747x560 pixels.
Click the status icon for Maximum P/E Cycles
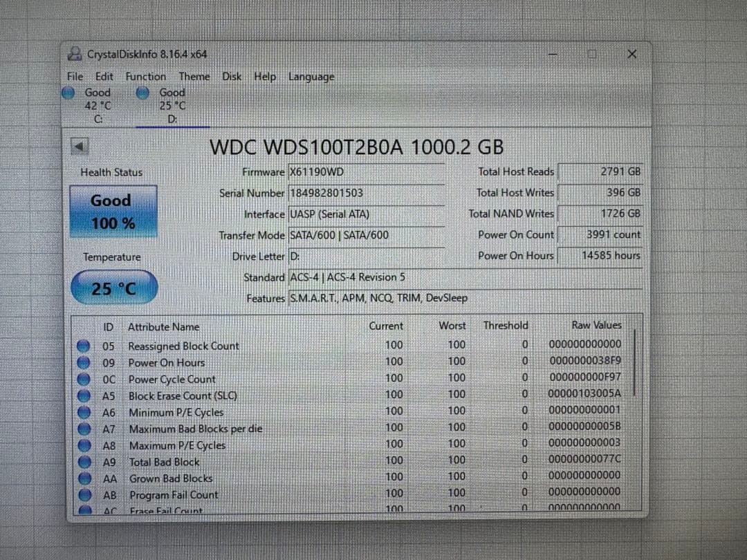tap(84, 445)
